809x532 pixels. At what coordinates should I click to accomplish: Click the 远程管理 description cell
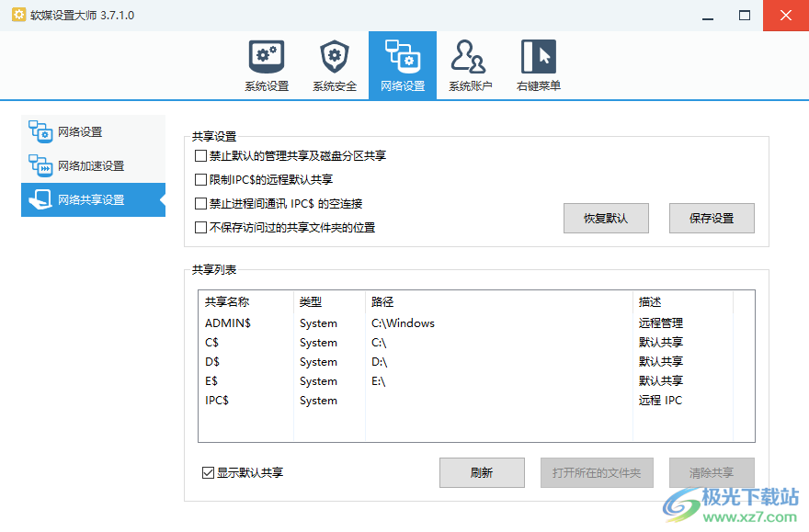pyautogui.click(x=660, y=323)
